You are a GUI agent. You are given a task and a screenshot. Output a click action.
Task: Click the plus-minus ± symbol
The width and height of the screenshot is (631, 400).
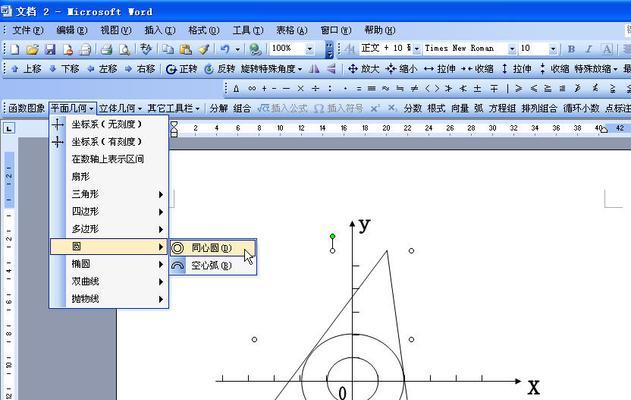[x=477, y=89]
